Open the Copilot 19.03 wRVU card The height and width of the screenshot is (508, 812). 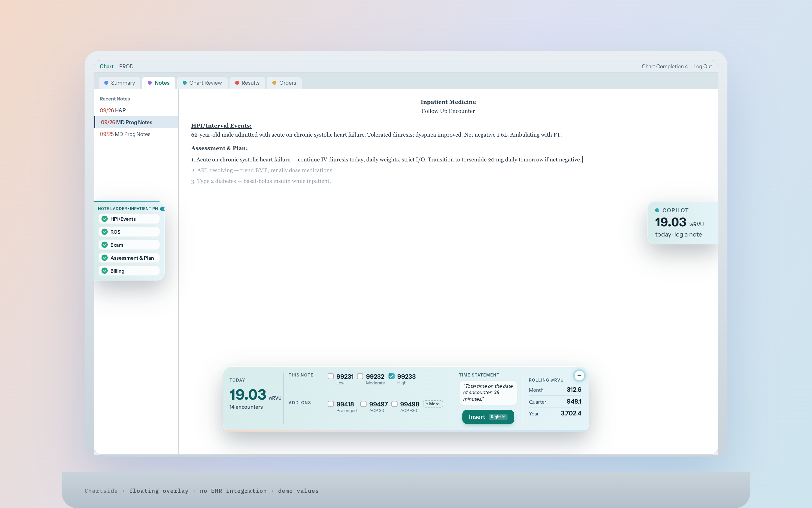[x=683, y=223]
